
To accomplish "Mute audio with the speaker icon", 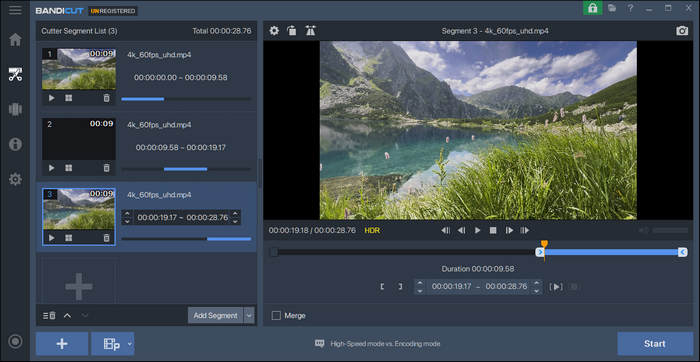I will [x=643, y=230].
